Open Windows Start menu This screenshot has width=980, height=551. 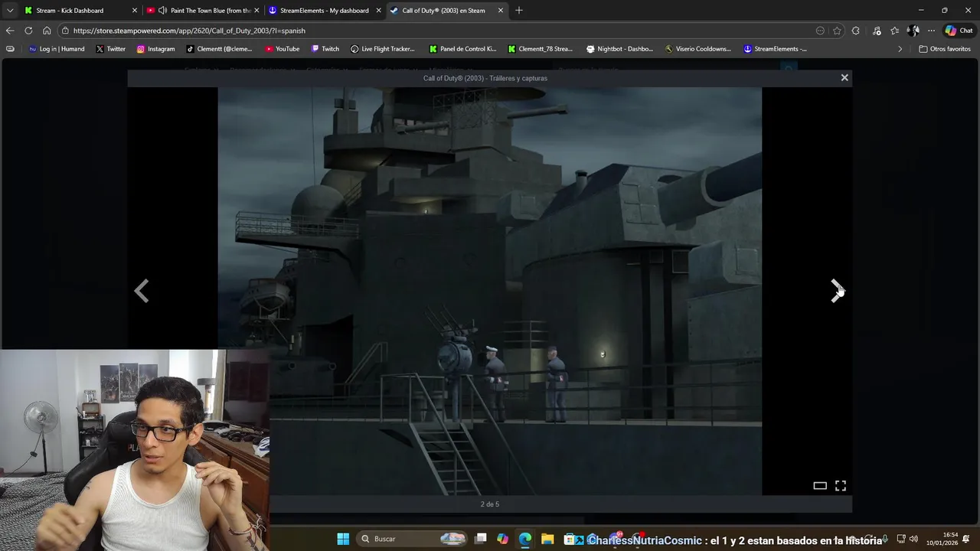coord(343,539)
